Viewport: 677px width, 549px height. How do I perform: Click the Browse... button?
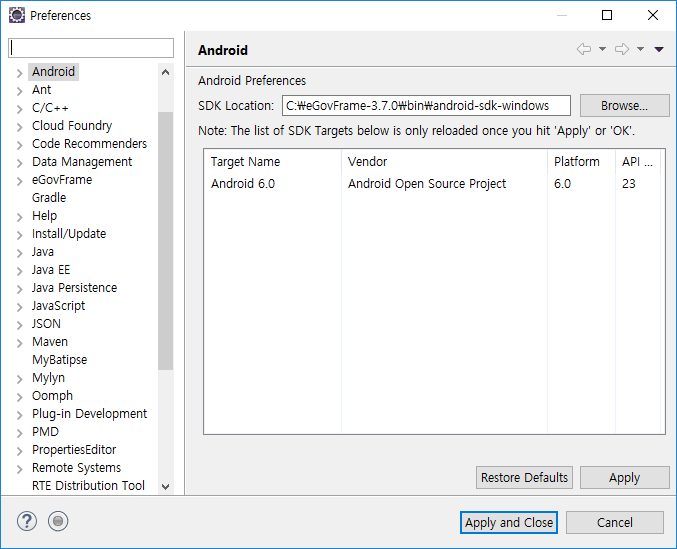pyautogui.click(x=624, y=106)
